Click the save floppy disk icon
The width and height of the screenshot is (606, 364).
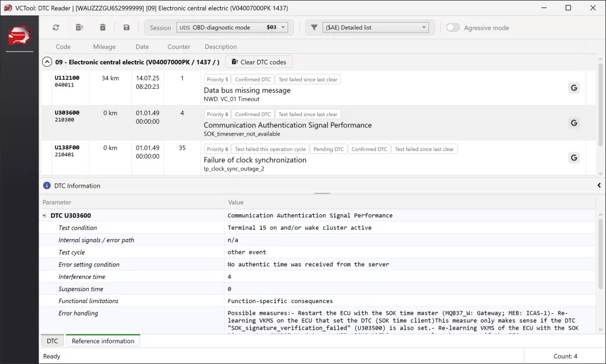(126, 27)
